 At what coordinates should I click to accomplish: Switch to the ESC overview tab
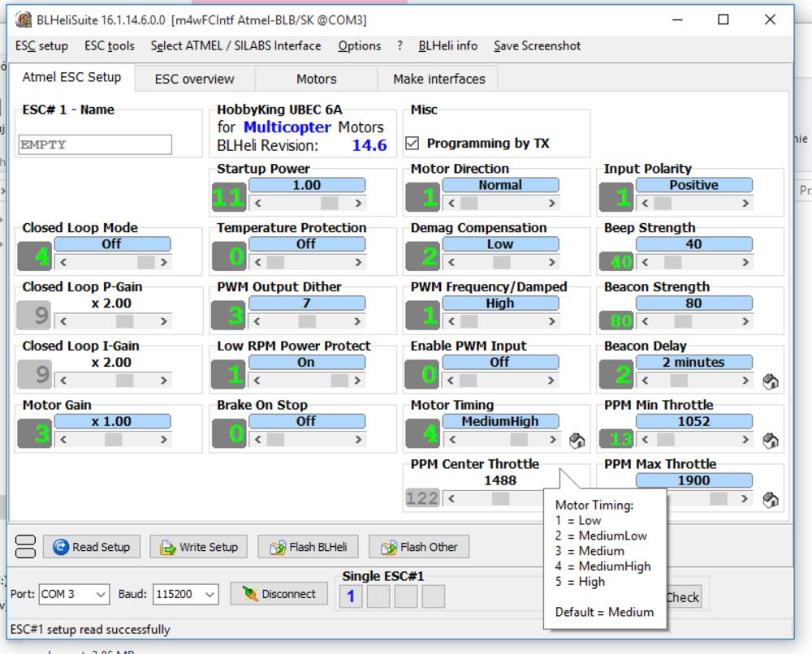click(195, 79)
